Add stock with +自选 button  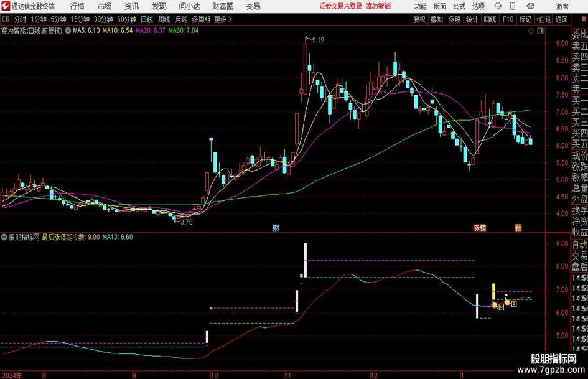pyautogui.click(x=543, y=19)
